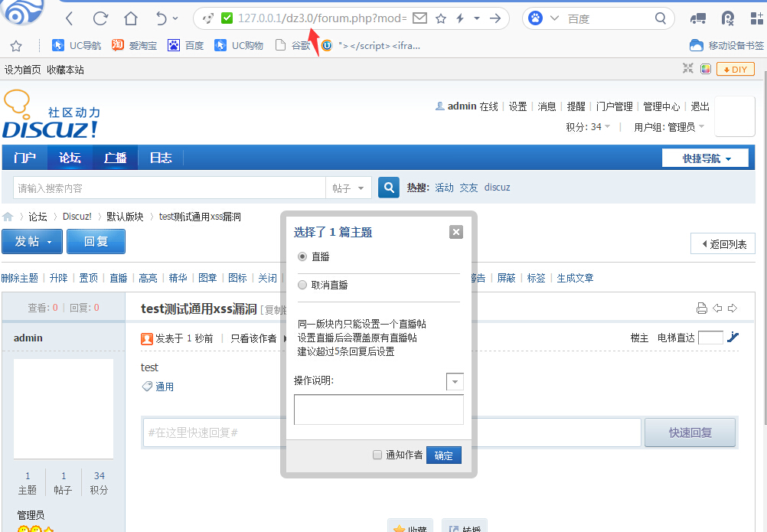The width and height of the screenshot is (767, 532).
Task: Expand 积分: 34 dropdown
Action: [588, 126]
